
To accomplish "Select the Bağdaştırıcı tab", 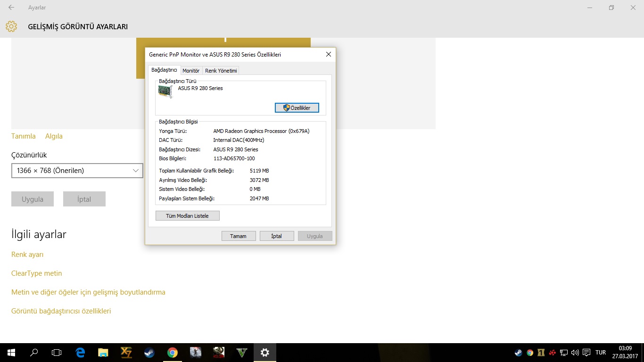I will [164, 70].
